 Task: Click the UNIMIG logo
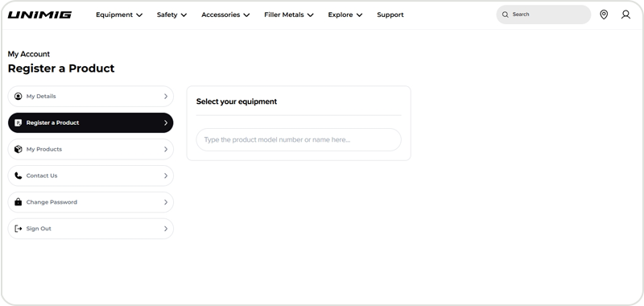pos(39,14)
